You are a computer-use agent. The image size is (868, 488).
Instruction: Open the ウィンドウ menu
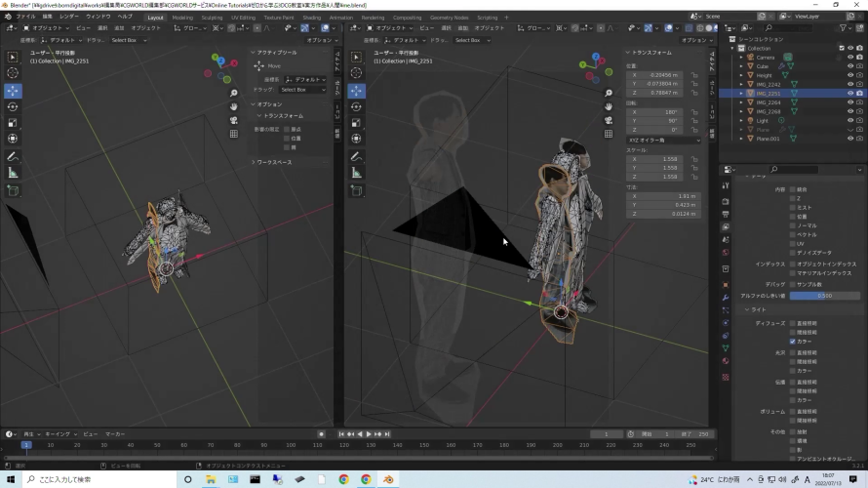pos(98,17)
